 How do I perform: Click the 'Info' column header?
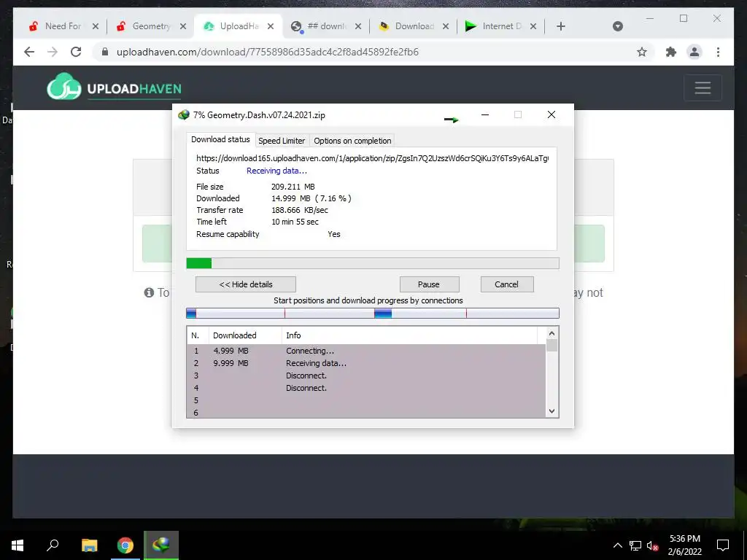(410, 335)
